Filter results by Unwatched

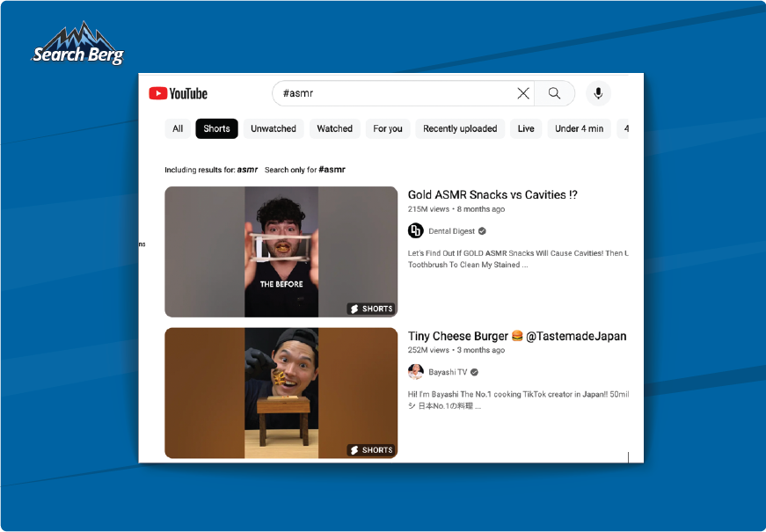point(274,128)
